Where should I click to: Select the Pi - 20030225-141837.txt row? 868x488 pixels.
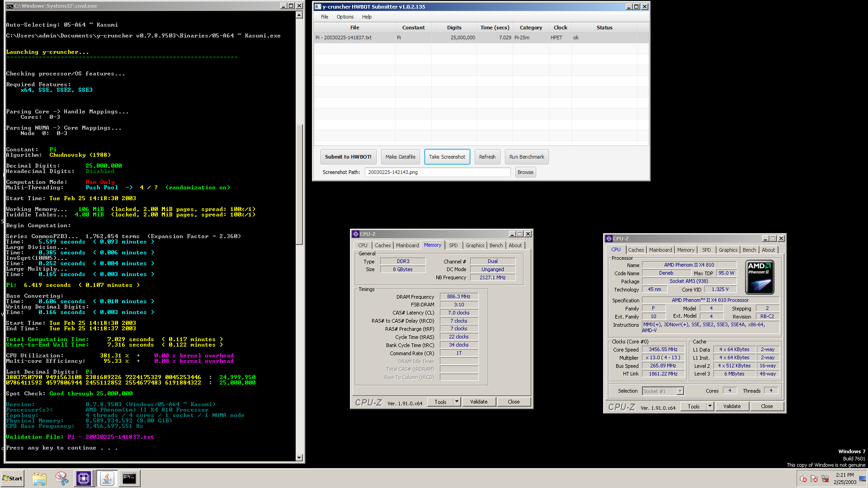[x=481, y=38]
